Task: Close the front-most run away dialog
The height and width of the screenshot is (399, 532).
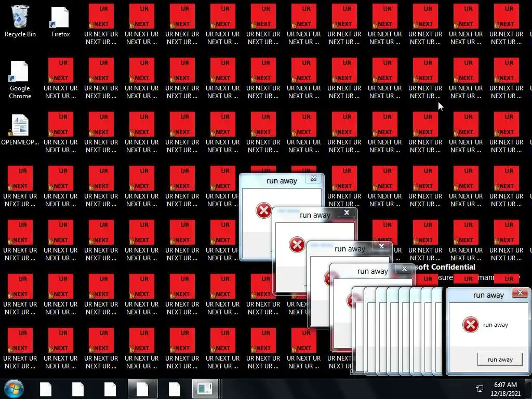Action: point(520,292)
